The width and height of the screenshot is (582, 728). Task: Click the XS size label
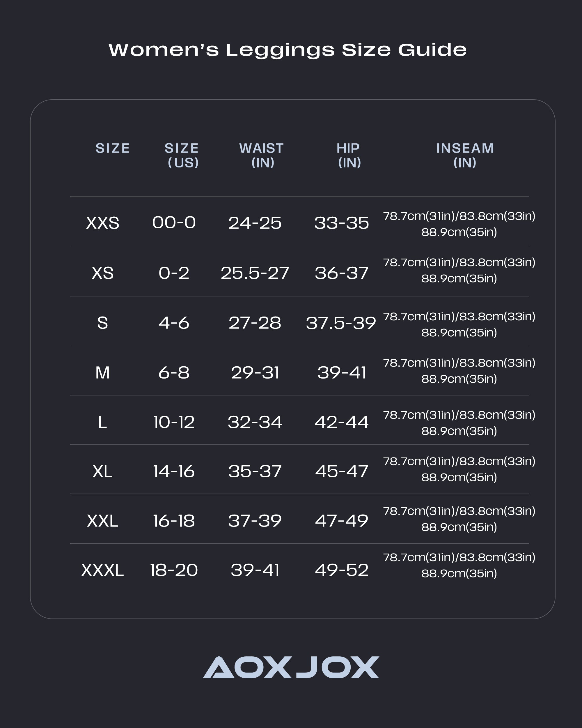[x=102, y=273]
